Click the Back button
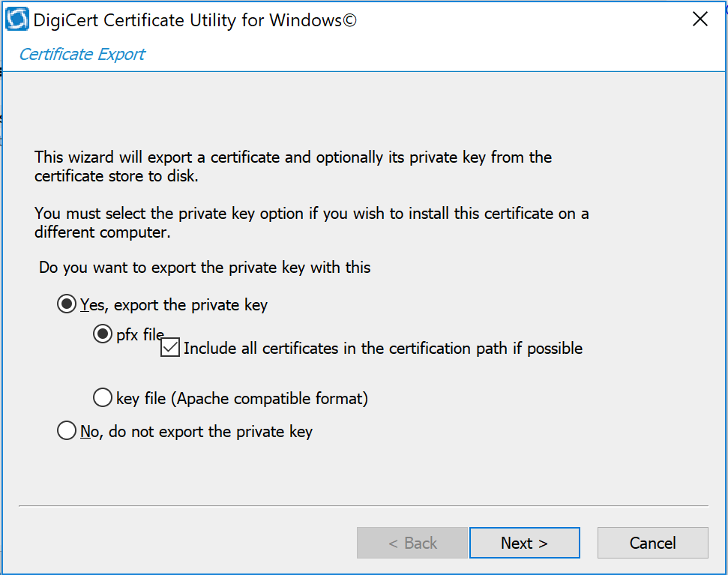Viewport: 728px width, 575px height. pos(412,542)
